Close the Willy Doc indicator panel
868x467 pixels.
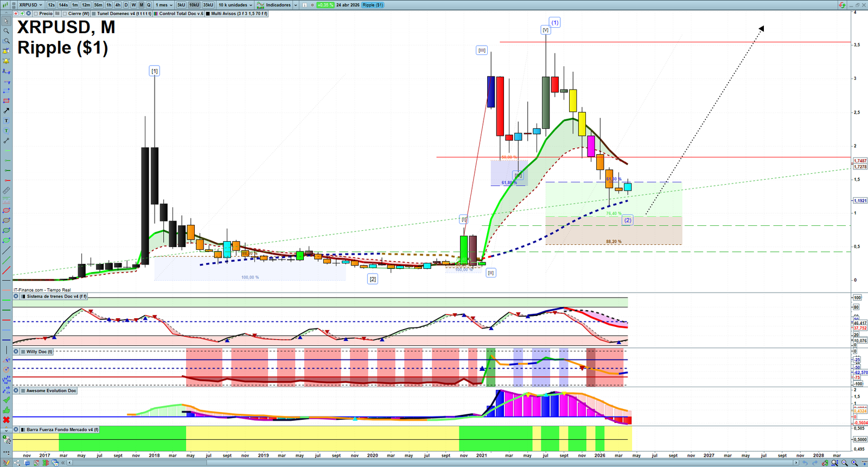(16, 352)
